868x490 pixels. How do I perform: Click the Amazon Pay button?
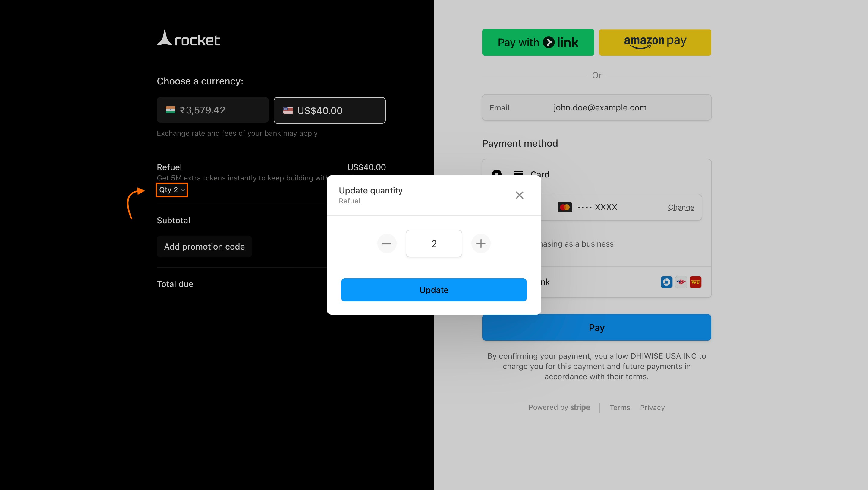tap(655, 42)
